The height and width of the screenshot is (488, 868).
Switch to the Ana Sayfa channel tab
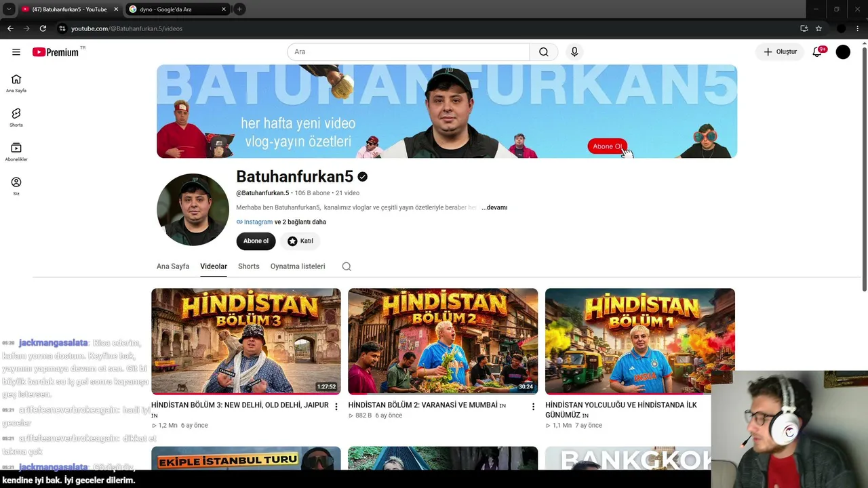tap(173, 266)
